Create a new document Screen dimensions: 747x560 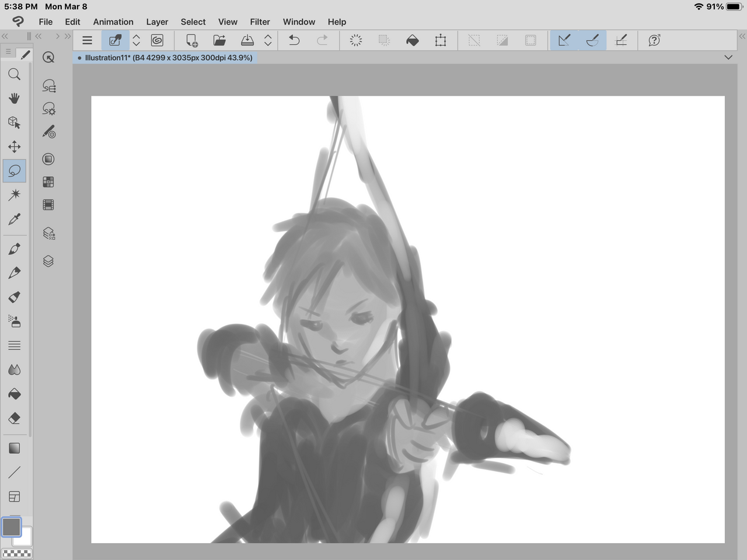(191, 40)
